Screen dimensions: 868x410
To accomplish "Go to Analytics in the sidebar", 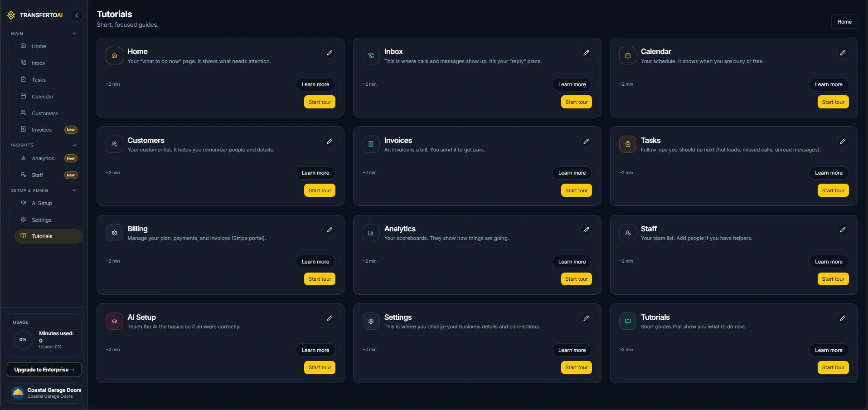I will coord(43,158).
